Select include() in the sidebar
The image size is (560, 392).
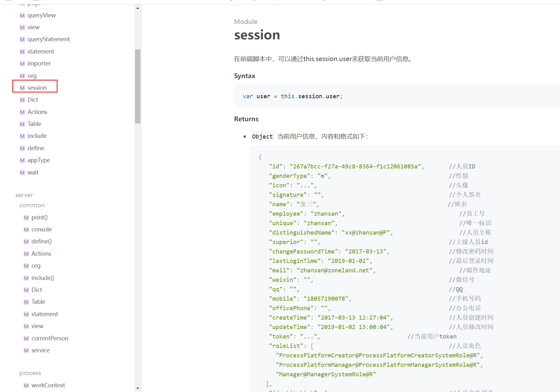coord(43,278)
